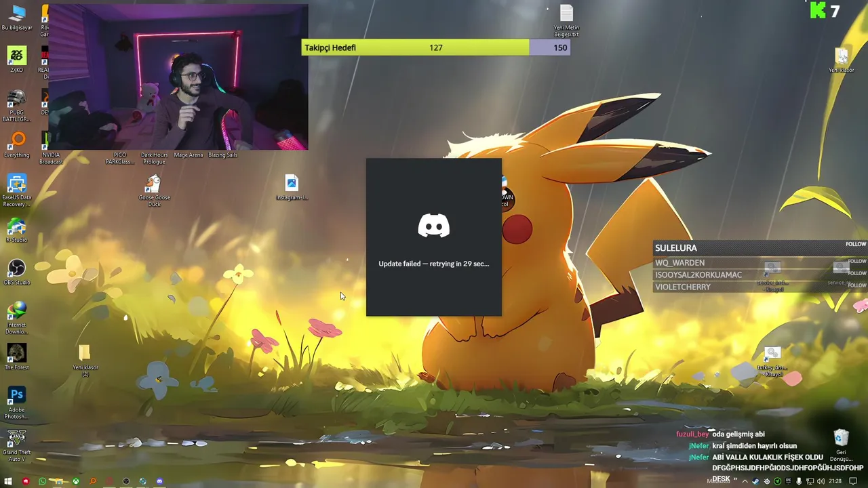Open the Razer tray icon
The height and width of the screenshot is (488, 868).
(x=777, y=481)
